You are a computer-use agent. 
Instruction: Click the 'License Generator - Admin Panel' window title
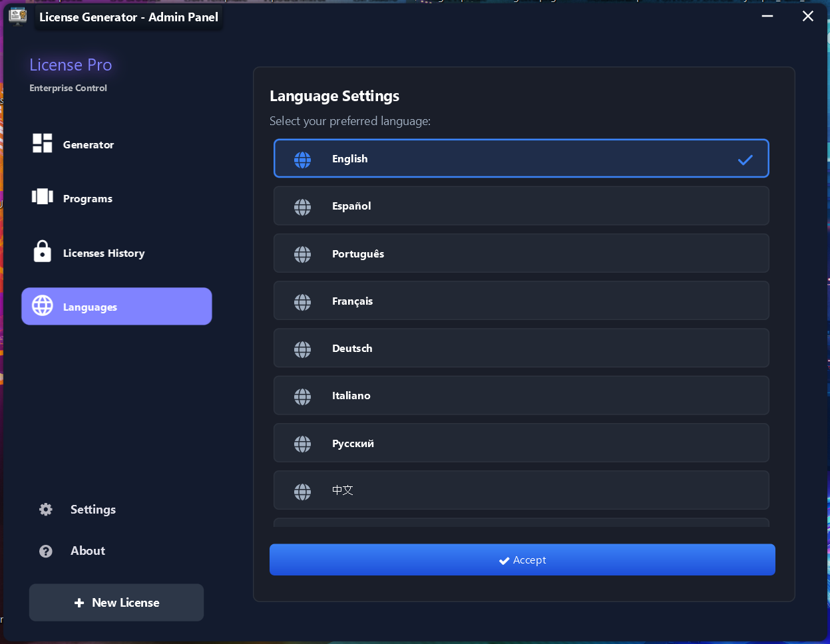tap(128, 17)
